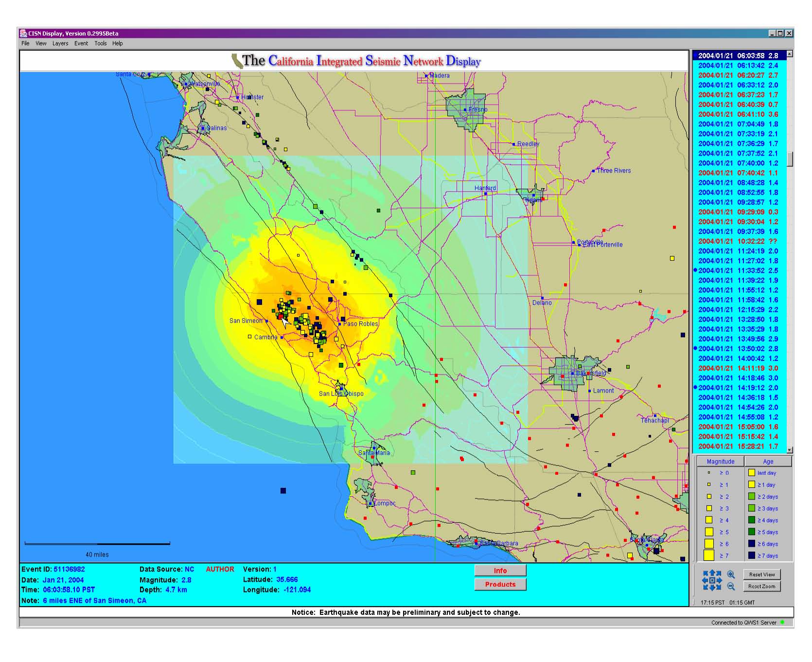Click the San Luis Obispo map label
Screen dimensions: 812x662
point(341,394)
